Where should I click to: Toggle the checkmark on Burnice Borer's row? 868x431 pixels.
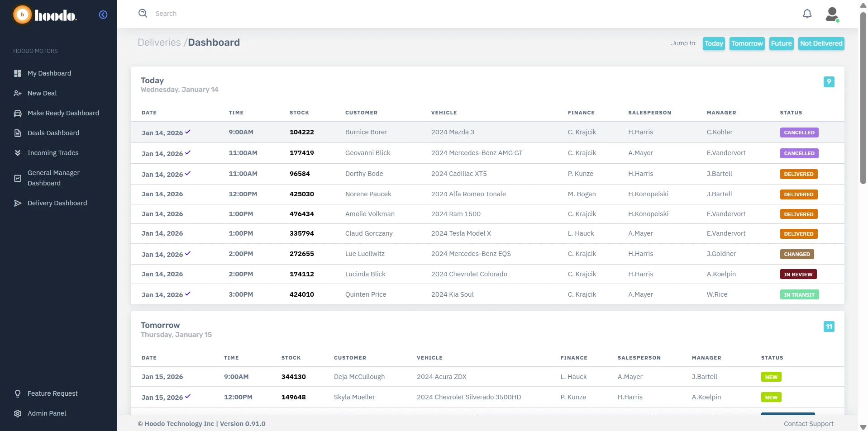[187, 132]
